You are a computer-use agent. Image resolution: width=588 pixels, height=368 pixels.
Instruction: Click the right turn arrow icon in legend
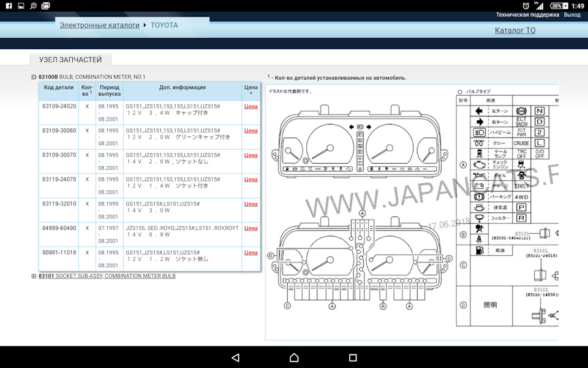(480, 122)
